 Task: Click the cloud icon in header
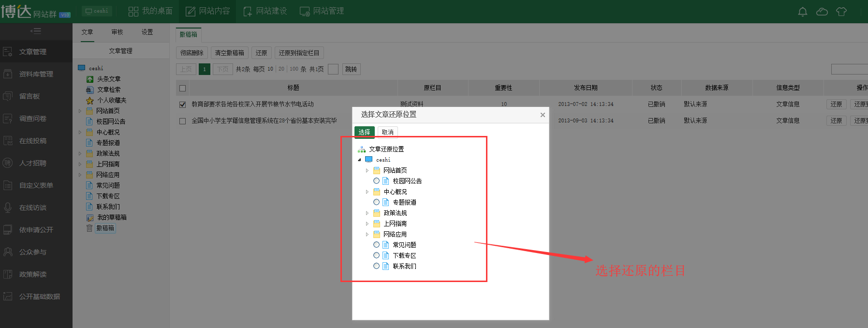click(822, 12)
